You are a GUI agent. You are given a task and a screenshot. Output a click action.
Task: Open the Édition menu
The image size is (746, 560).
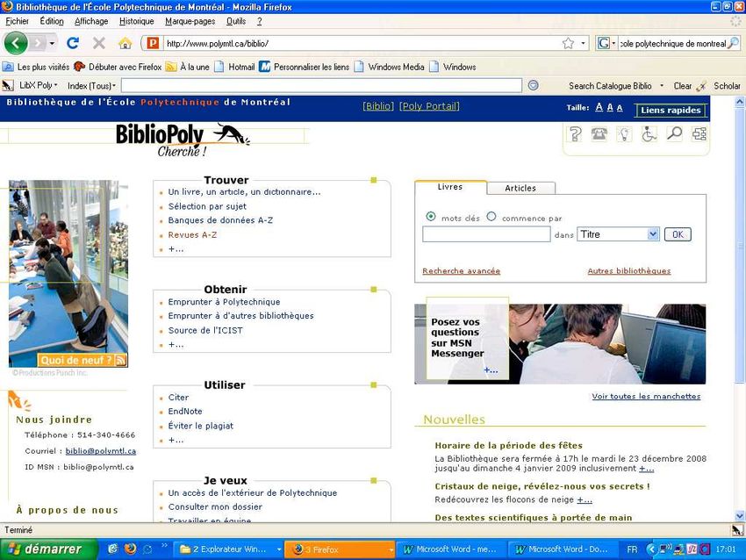click(x=52, y=21)
